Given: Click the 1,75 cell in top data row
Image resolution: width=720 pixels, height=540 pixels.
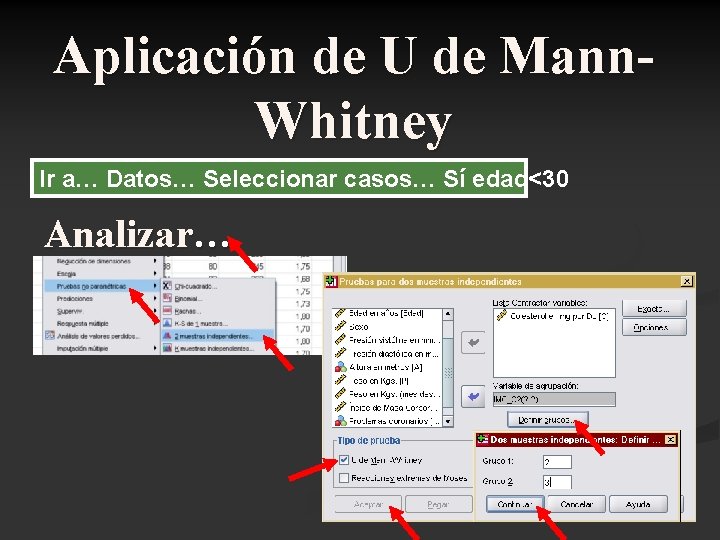Looking at the screenshot, I should (x=303, y=266).
